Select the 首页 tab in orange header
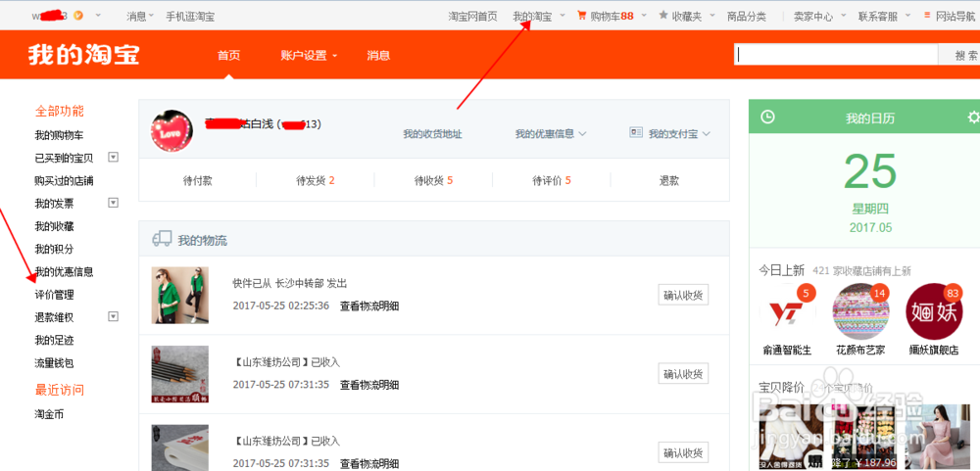This screenshot has height=471, width=980. pyautogui.click(x=228, y=56)
